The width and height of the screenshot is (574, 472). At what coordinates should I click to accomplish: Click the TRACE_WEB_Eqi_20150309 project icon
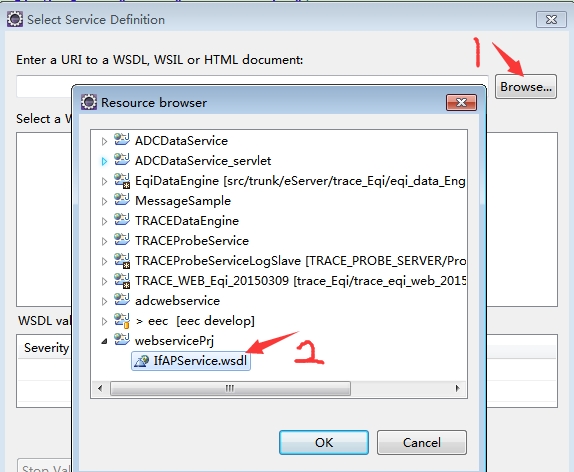click(122, 280)
